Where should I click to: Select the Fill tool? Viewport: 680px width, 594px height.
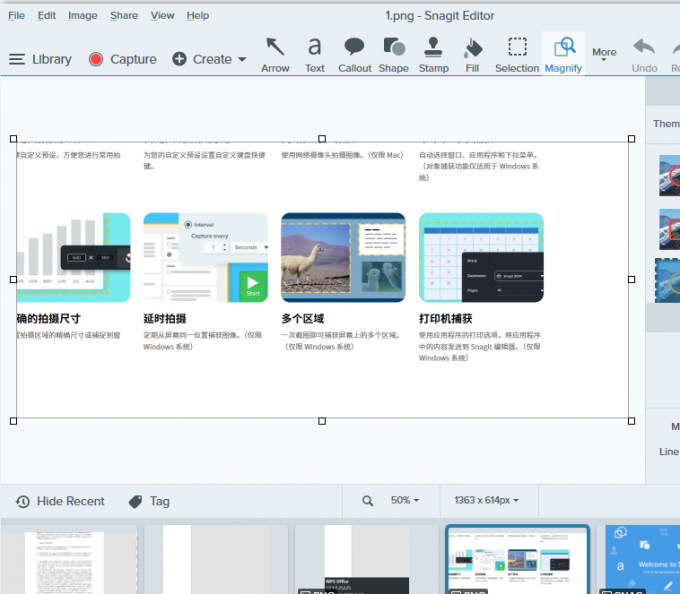tap(472, 55)
